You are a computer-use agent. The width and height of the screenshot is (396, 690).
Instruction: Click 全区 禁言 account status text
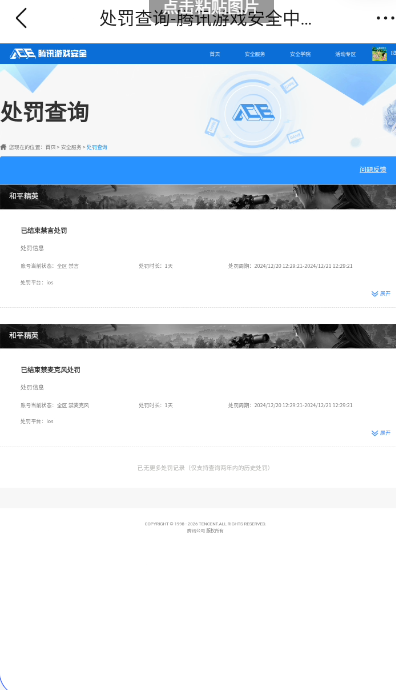(68, 266)
